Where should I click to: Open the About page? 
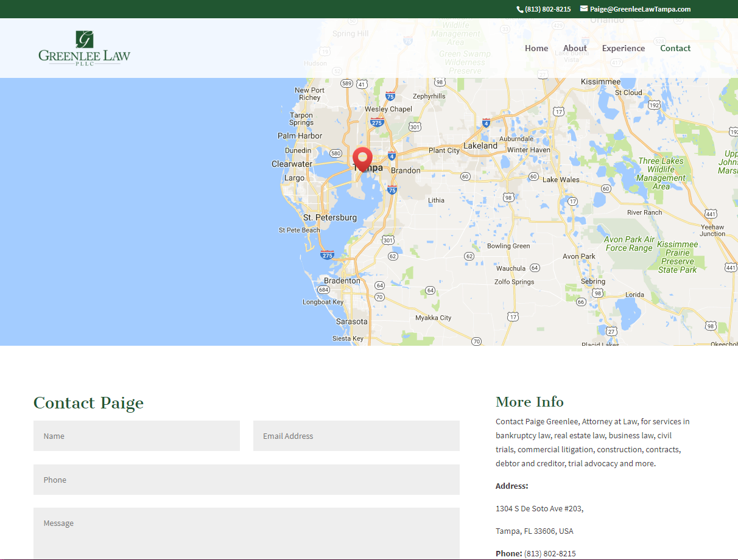[575, 48]
